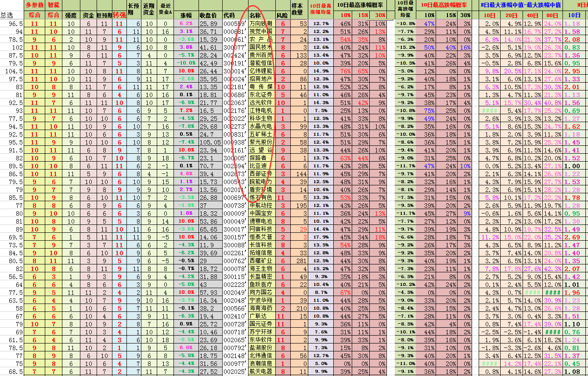Click the 网宿科技 name cell
Screen dimensions: 588x376
pos(262,229)
